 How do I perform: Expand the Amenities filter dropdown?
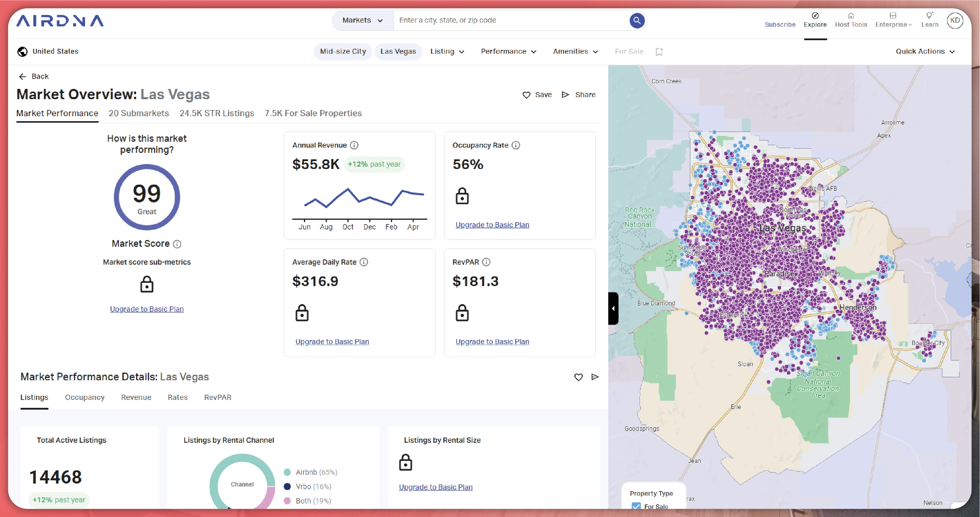click(574, 51)
